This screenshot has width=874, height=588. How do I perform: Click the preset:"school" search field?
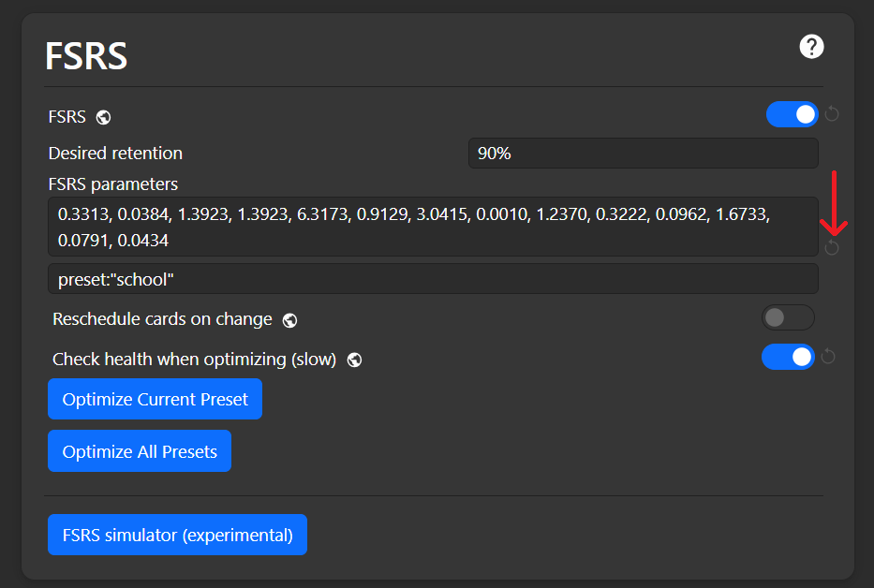tap(433, 279)
